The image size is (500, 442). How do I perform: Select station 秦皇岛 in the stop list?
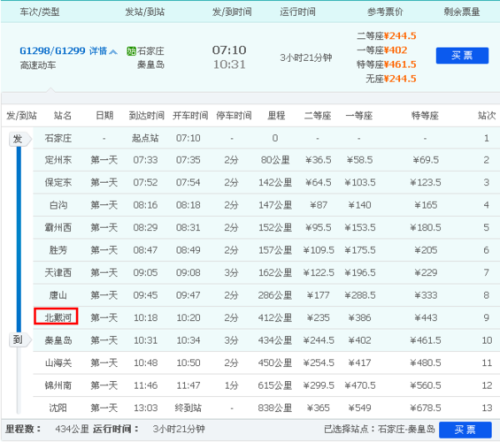58,340
